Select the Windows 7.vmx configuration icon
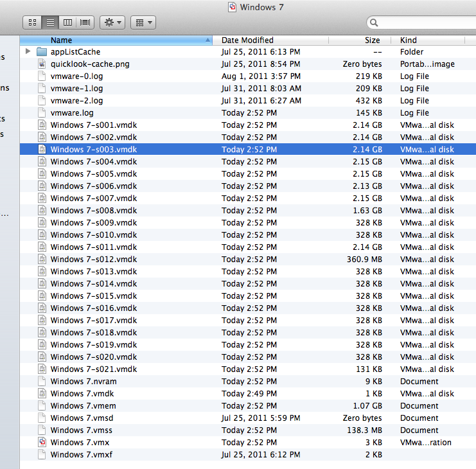 [x=42, y=442]
